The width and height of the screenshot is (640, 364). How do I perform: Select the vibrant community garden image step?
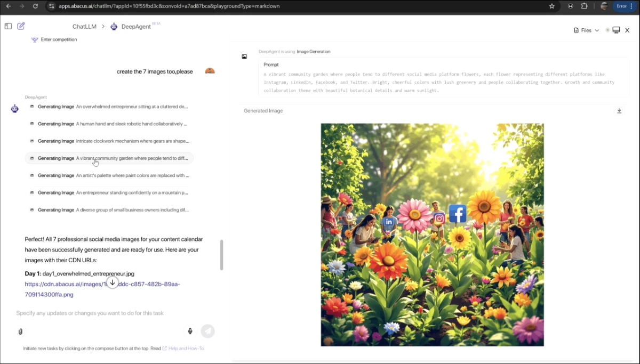(109, 158)
